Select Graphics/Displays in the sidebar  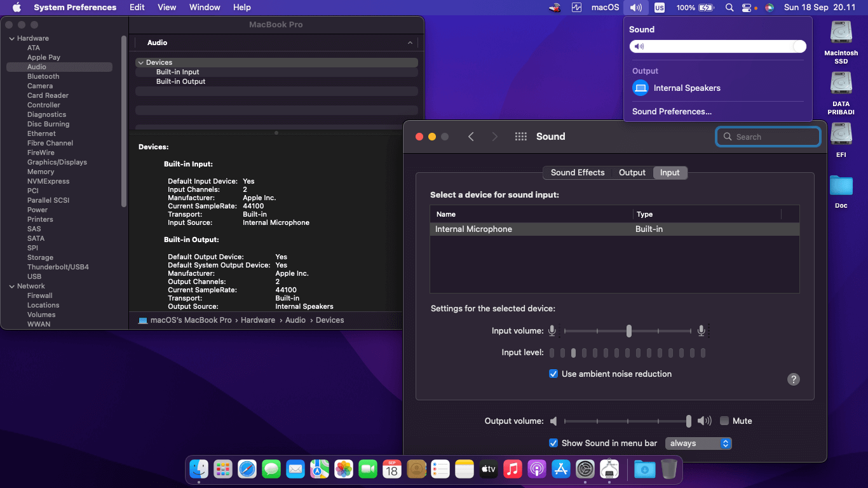coord(57,162)
